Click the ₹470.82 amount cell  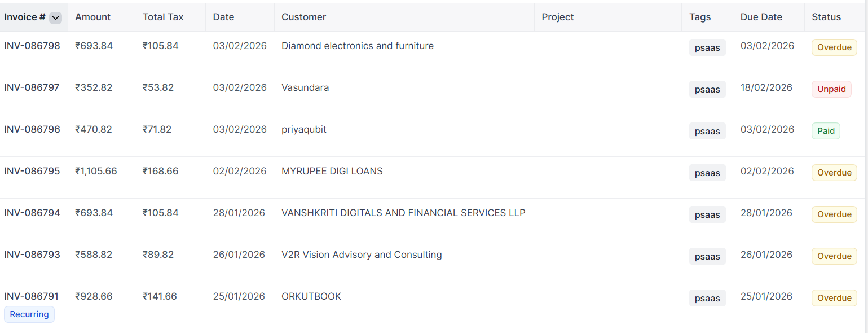94,129
